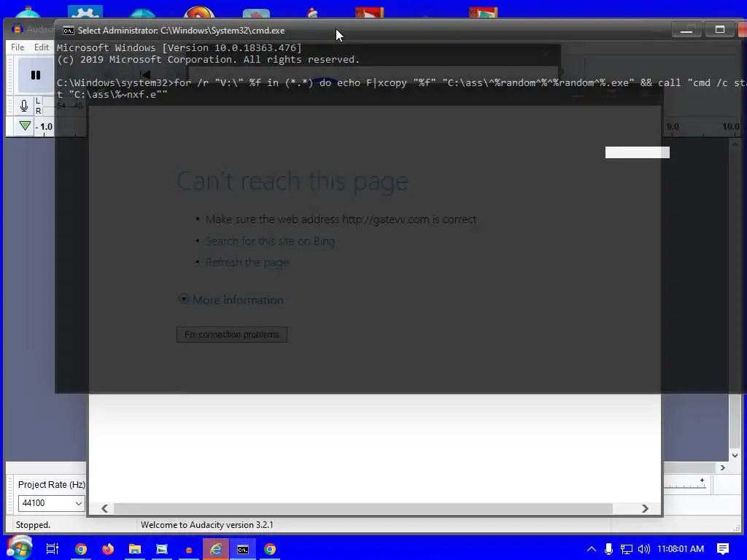Open the Windows Start menu

coord(20,548)
